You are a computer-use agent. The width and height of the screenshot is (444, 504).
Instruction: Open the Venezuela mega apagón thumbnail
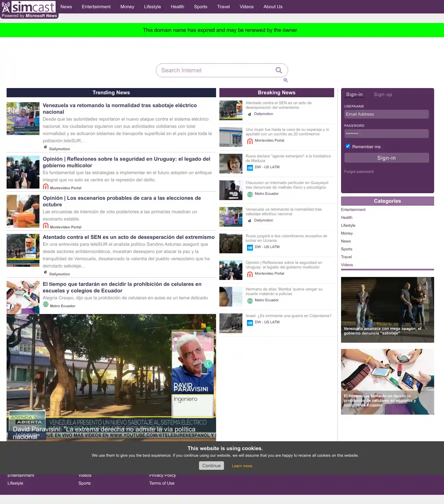click(x=387, y=309)
